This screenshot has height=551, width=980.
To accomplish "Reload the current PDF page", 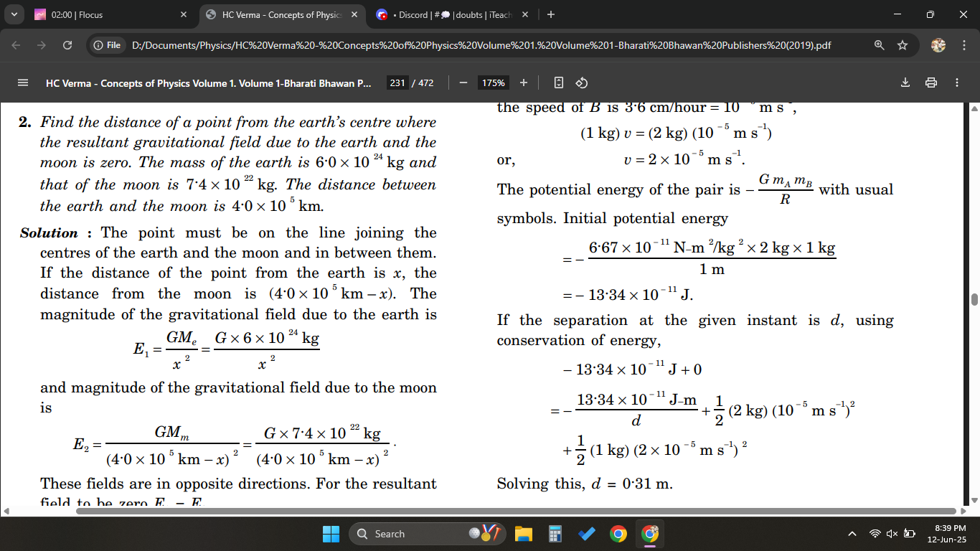I will point(67,45).
